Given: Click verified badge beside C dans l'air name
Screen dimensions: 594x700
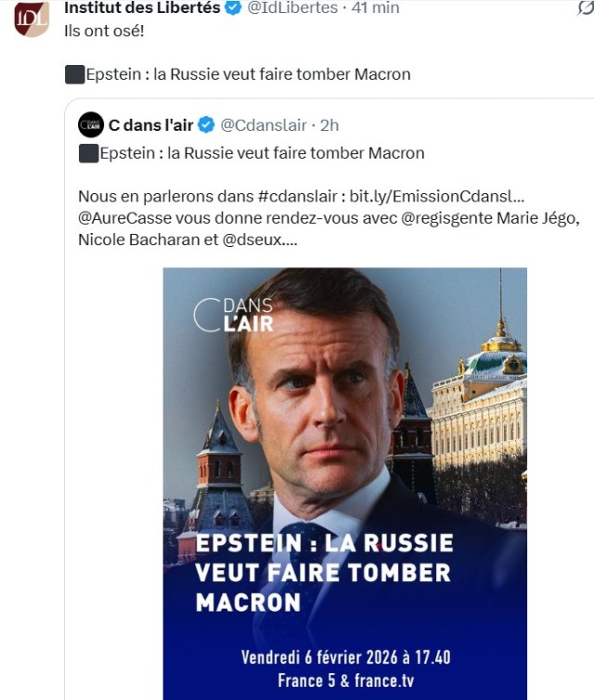Looking at the screenshot, I should coord(207,125).
